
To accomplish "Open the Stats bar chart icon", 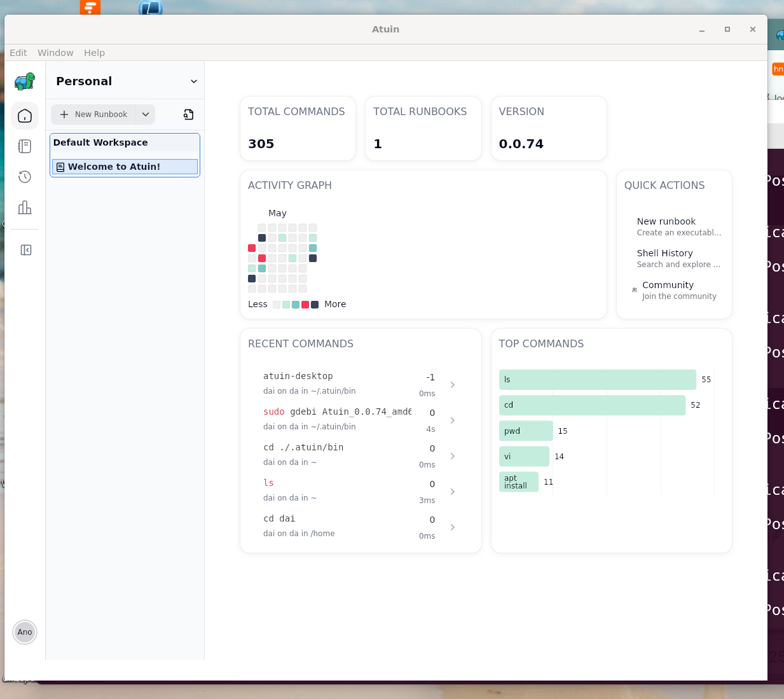I will click(25, 207).
